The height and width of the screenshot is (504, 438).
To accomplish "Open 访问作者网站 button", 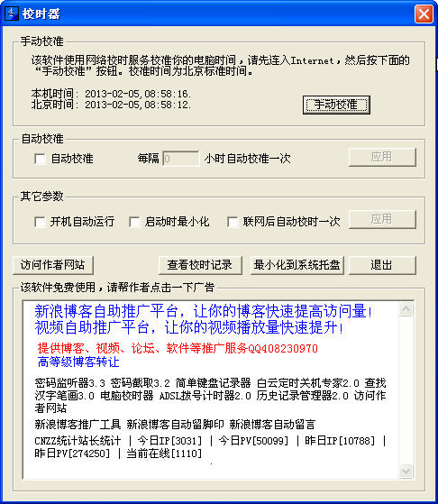I will coord(53,265).
